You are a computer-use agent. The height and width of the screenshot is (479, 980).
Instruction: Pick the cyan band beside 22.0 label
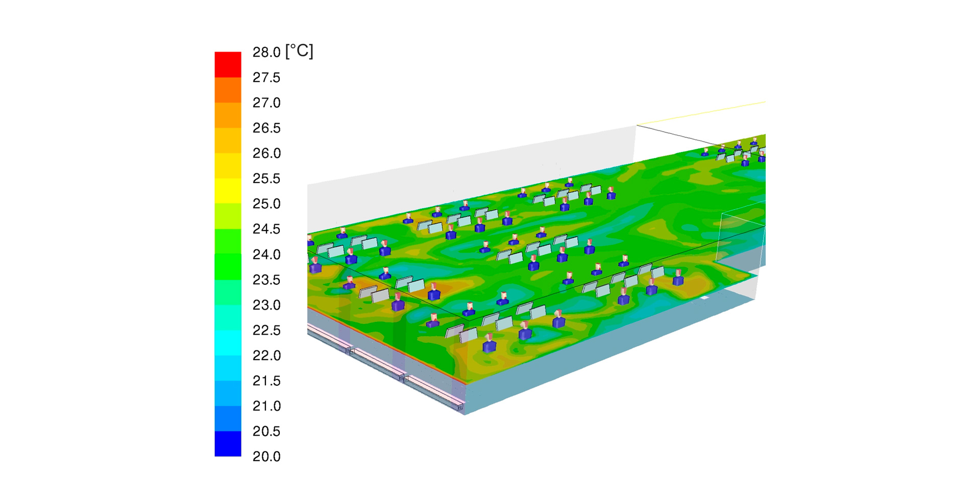(228, 343)
